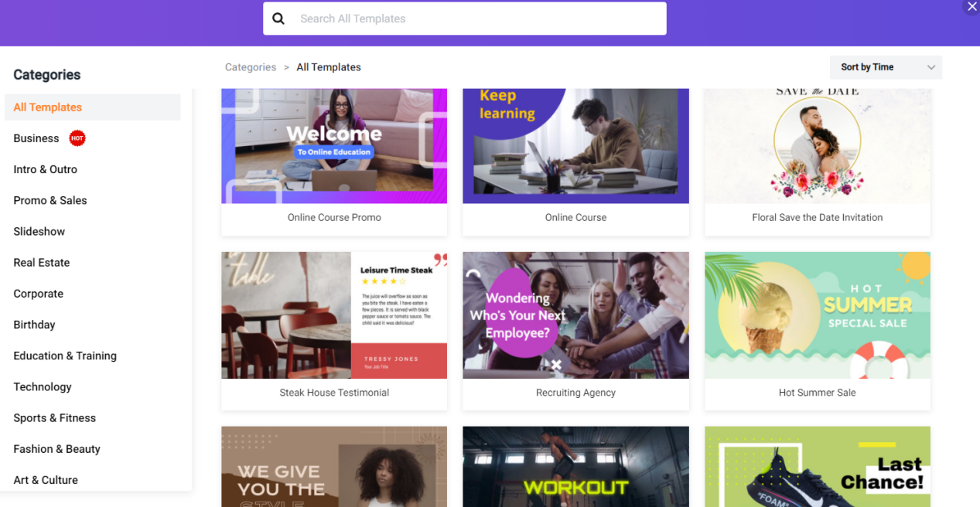This screenshot has width=980, height=507.
Task: Open the Workout template thumbnail
Action: pos(575,467)
